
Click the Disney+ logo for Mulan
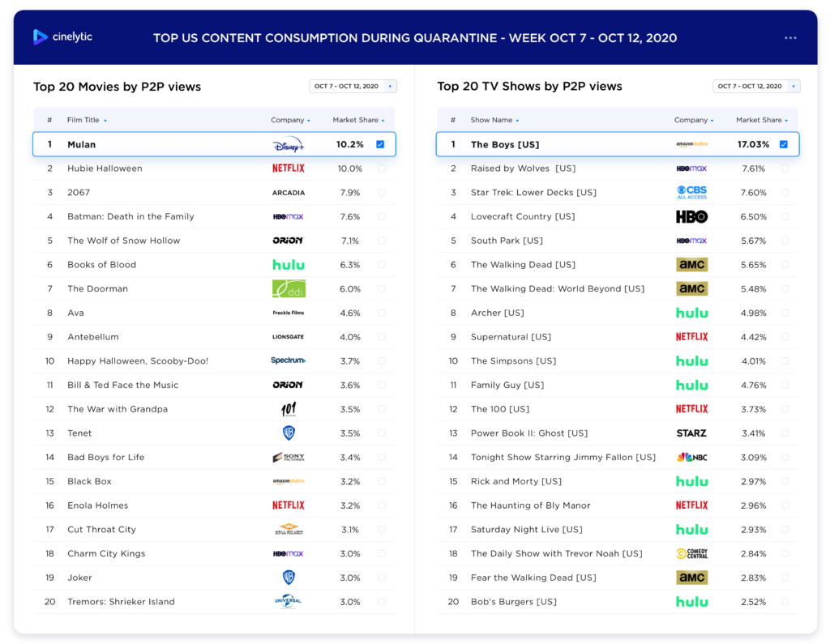289,144
